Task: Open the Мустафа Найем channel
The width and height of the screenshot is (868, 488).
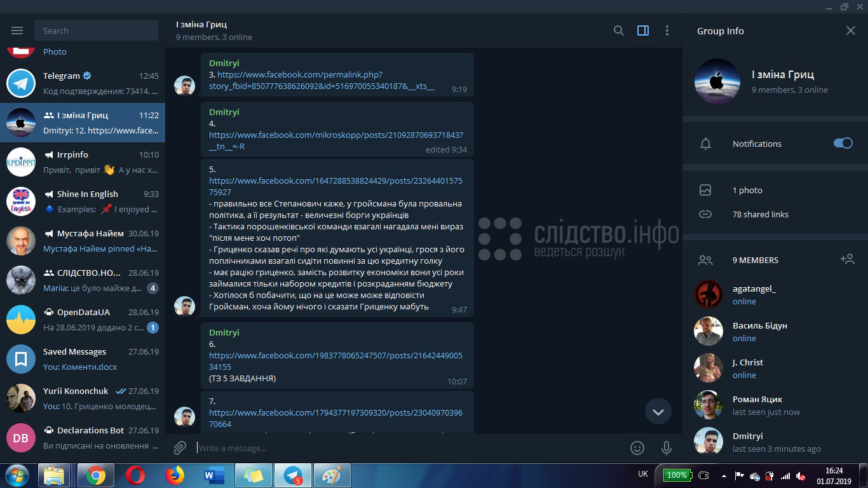Action: (83, 241)
